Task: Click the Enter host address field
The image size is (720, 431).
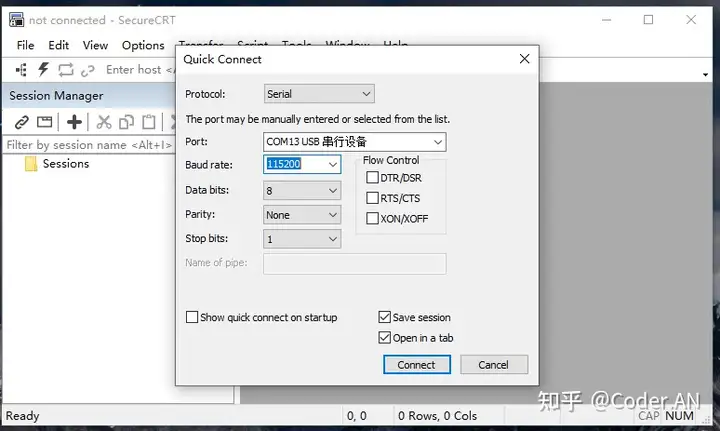Action: (x=140, y=70)
